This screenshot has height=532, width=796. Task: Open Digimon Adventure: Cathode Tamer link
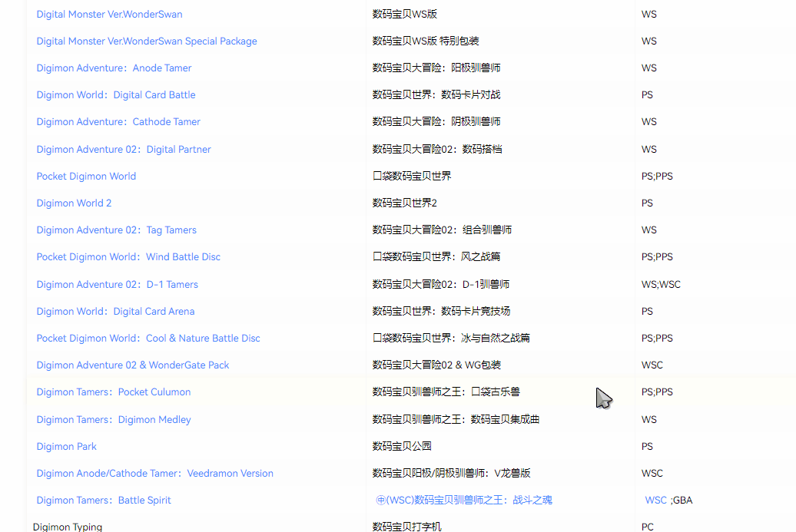tap(118, 122)
